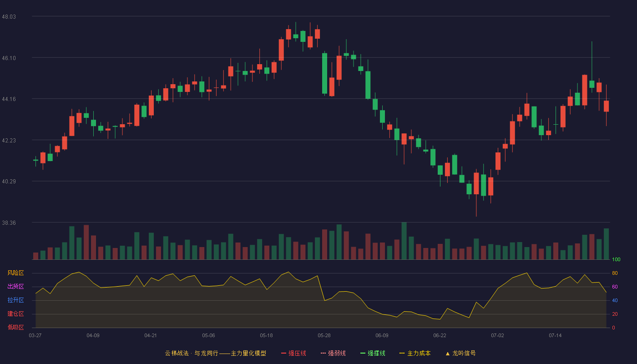Click the 06-22 date label

(x=440, y=335)
